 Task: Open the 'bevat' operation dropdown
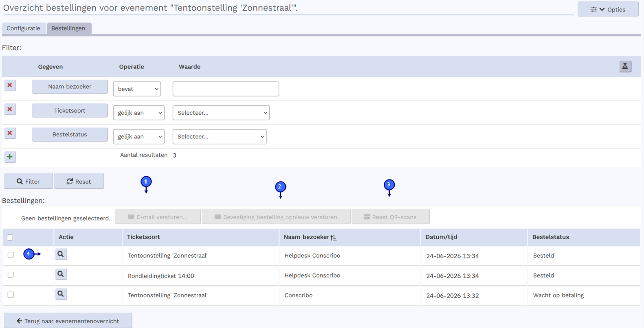click(x=137, y=89)
